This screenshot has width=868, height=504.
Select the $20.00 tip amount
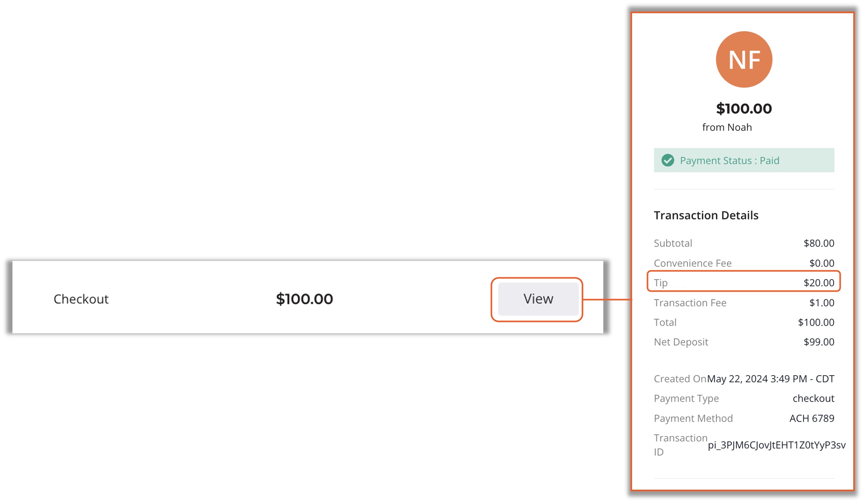point(819,283)
